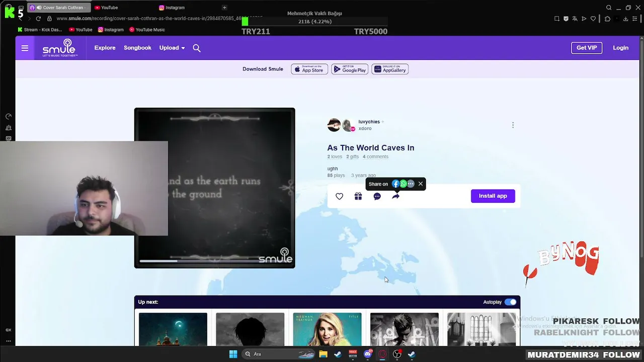View the 2 loves count
Image resolution: width=644 pixels, height=362 pixels.
pos(335,157)
